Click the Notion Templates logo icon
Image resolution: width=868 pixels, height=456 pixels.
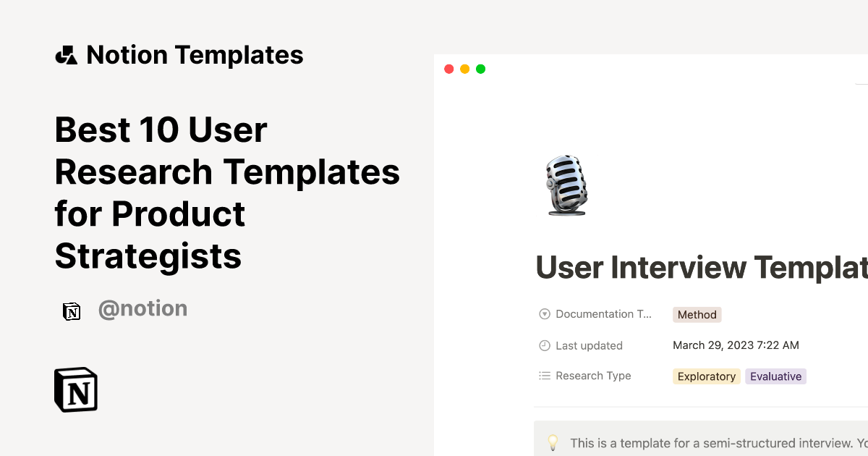66,54
